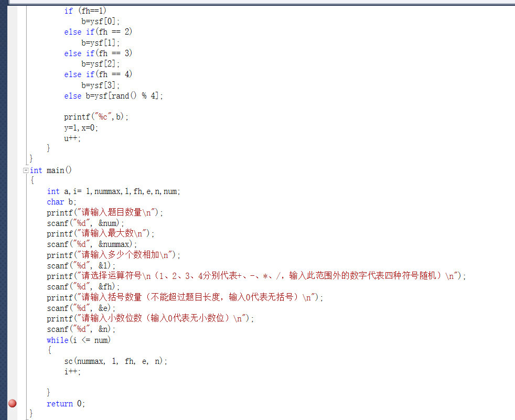Viewport: 515px width, 420px height.
Task: Click the printf '请输入多少个数相加' line
Action: (x=114, y=255)
